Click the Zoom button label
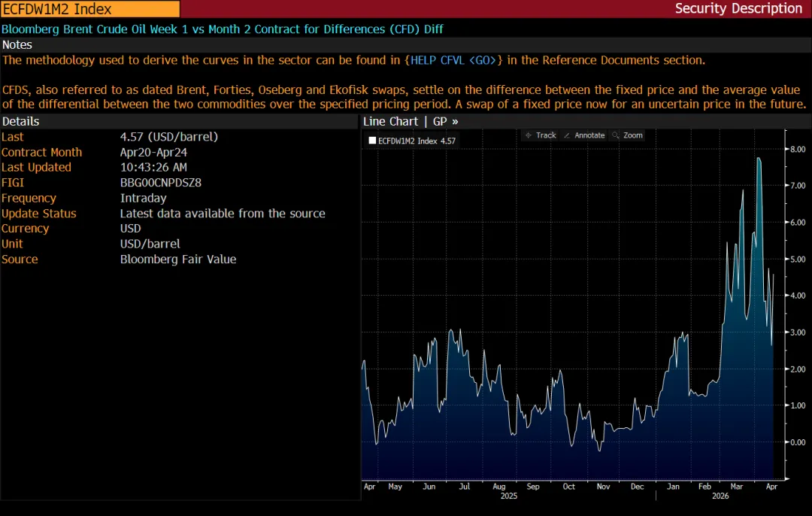Viewport: 812px width, 516px height. click(x=633, y=135)
